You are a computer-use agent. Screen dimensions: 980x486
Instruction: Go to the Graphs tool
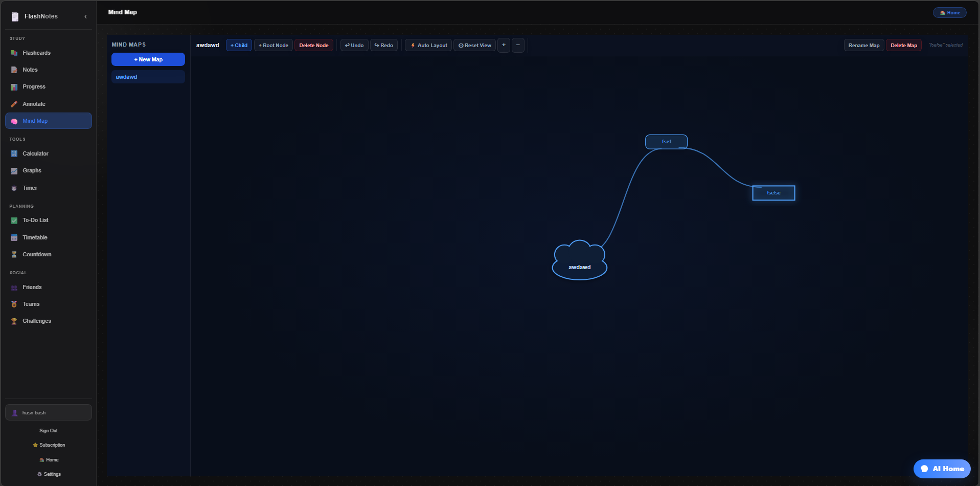coord(32,170)
